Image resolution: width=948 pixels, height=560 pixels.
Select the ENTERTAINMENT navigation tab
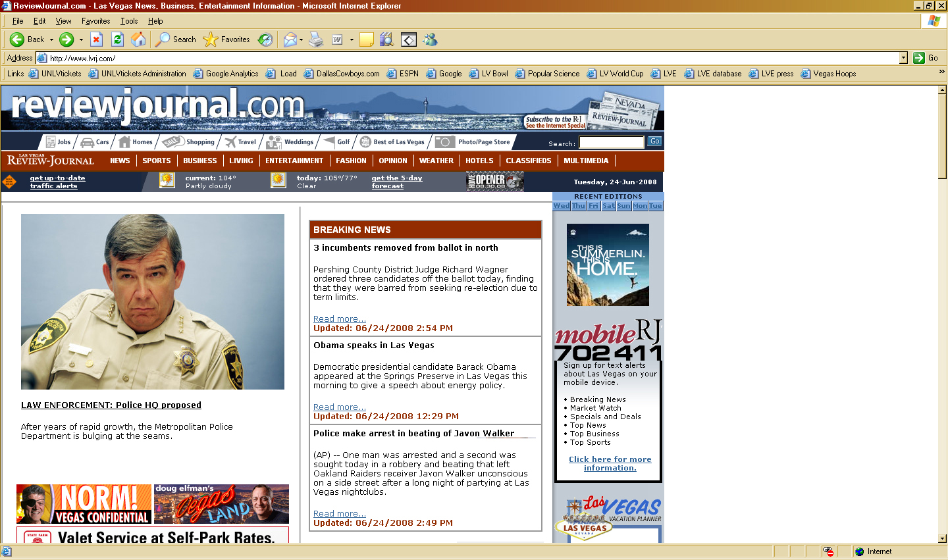tap(294, 161)
